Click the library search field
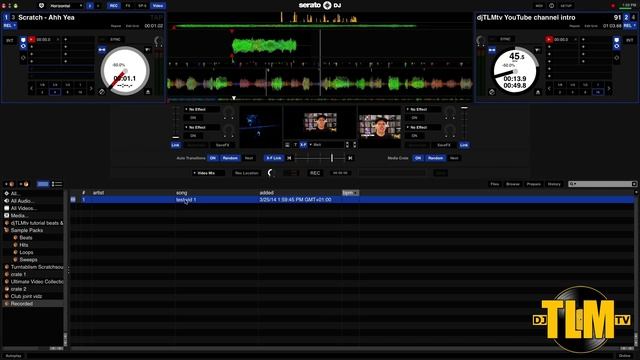The width and height of the screenshot is (640, 360). point(602,184)
